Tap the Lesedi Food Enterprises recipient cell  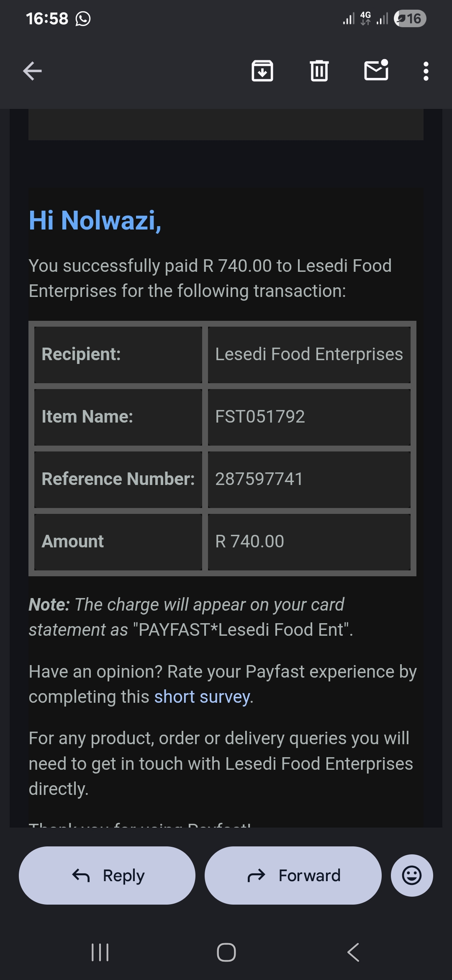pos(309,354)
